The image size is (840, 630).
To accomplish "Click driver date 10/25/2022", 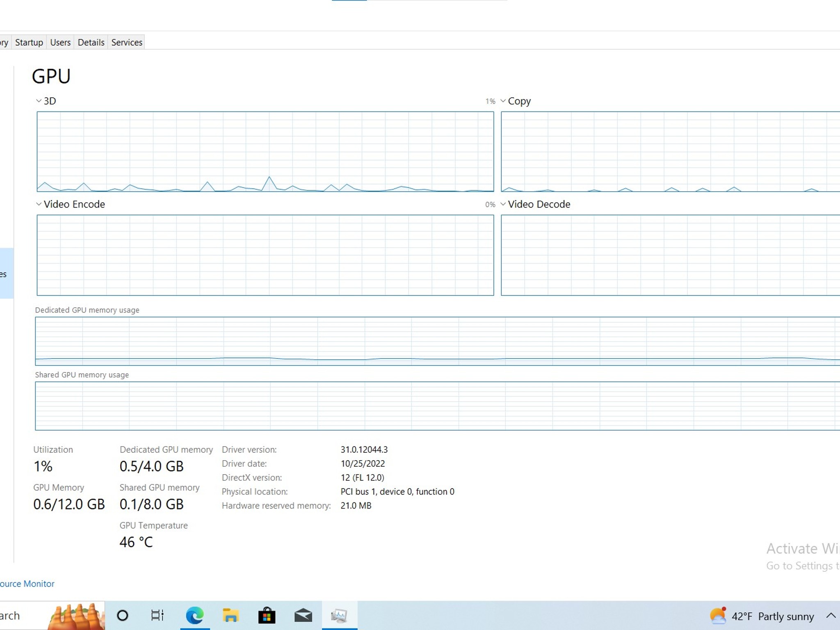I will tap(363, 463).
